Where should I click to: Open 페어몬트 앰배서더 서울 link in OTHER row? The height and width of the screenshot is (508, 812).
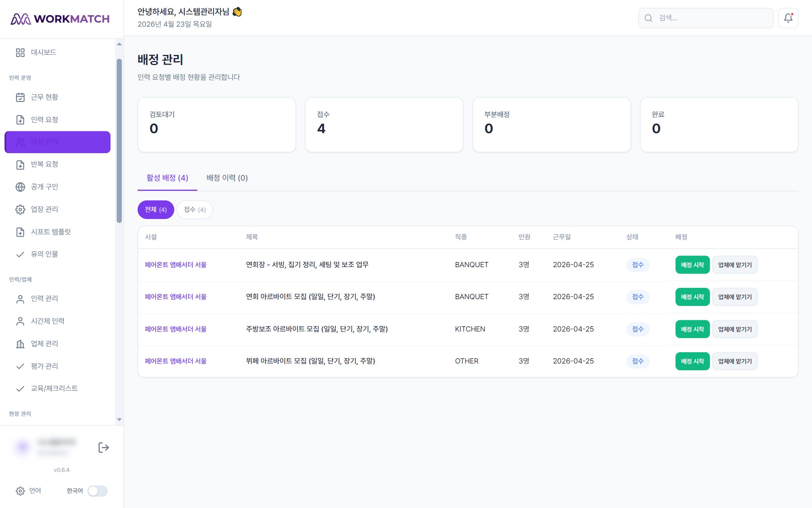(176, 361)
